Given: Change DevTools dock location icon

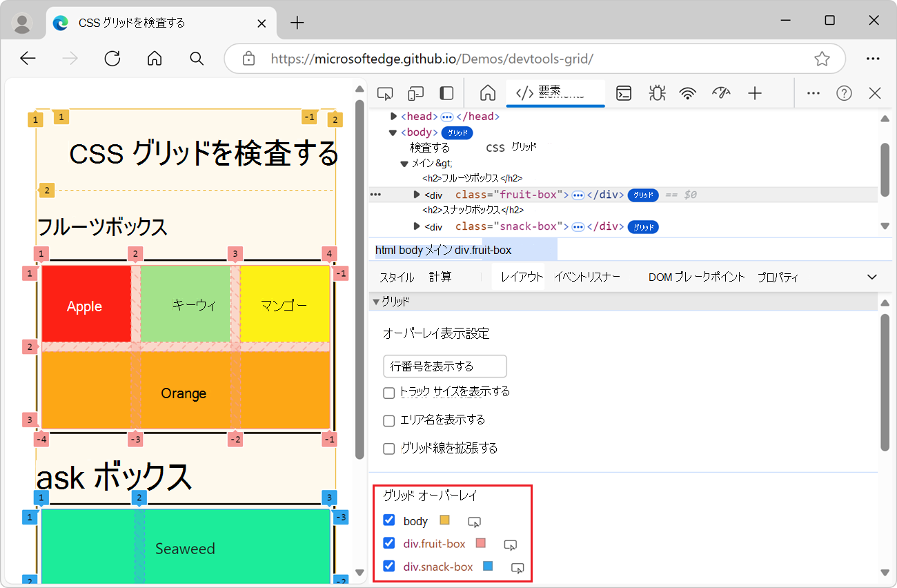Looking at the screenshot, I should click(446, 92).
